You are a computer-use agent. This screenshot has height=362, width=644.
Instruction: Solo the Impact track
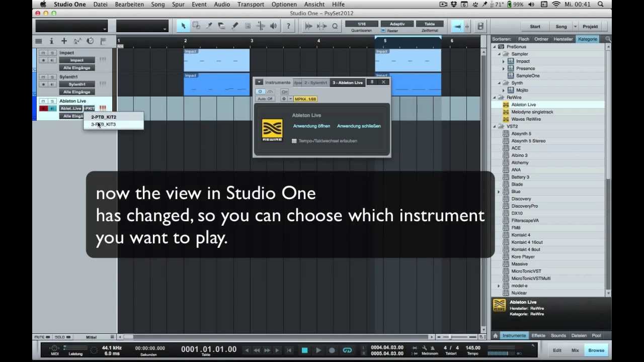coord(51,53)
